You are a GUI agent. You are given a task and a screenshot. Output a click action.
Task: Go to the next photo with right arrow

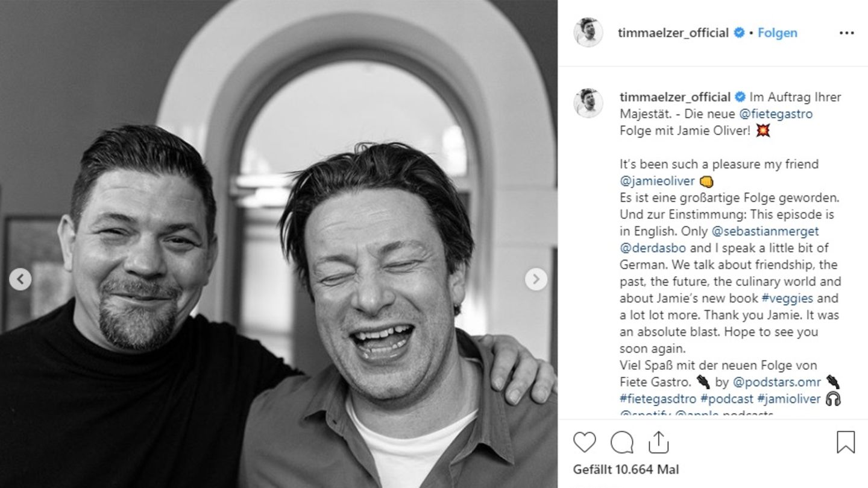[x=536, y=279]
